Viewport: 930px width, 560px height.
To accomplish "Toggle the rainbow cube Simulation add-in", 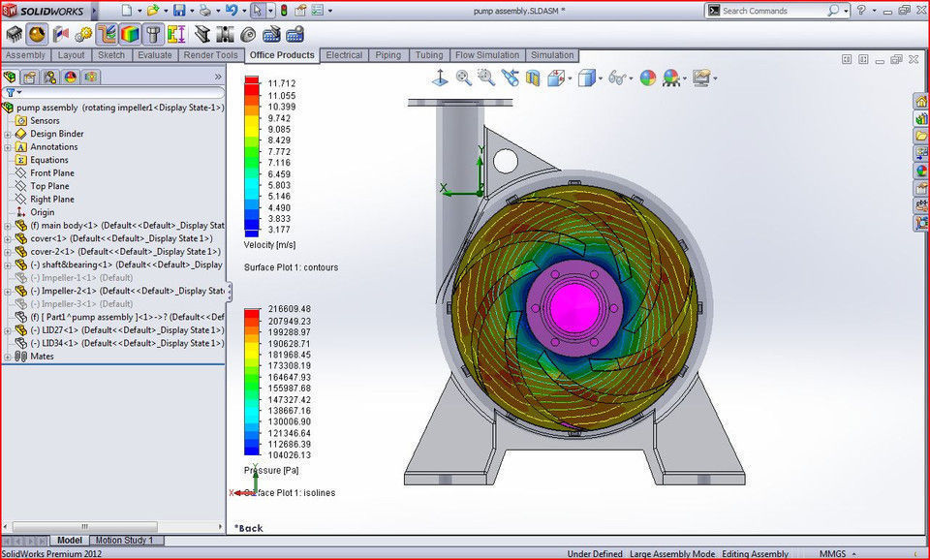I will pos(130,35).
